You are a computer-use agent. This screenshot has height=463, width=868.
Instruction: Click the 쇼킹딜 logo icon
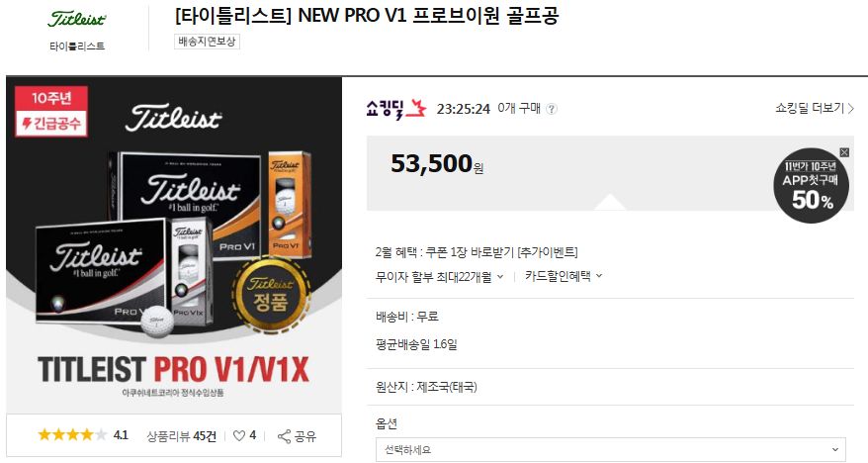(x=395, y=109)
